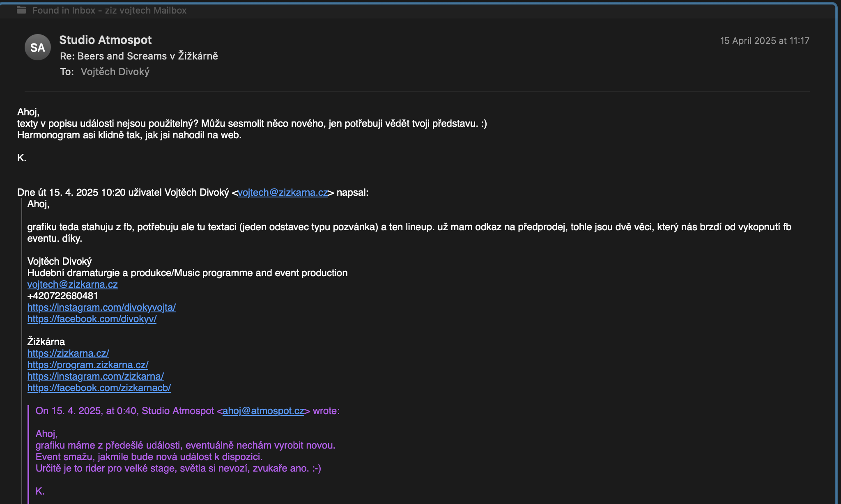841x504 pixels.
Task: Open ahoj@atmospot.cz email link
Action: coord(263,411)
